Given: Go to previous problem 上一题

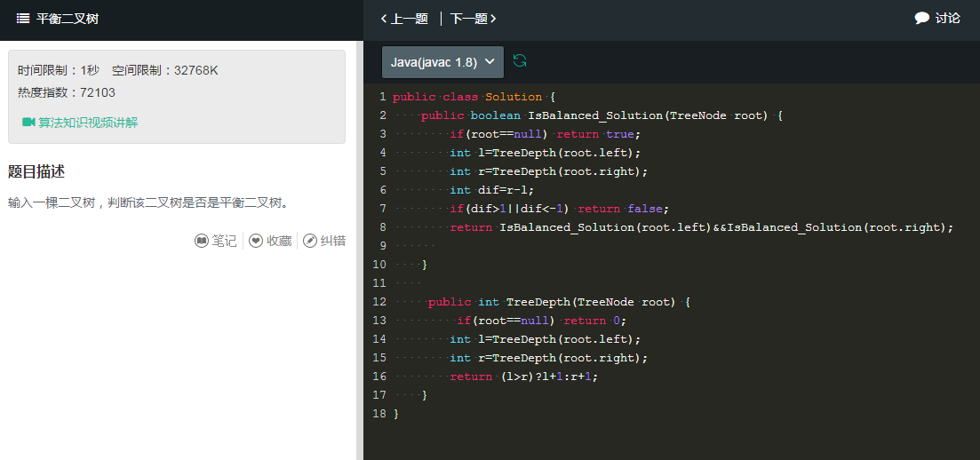Looking at the screenshot, I should (404, 19).
